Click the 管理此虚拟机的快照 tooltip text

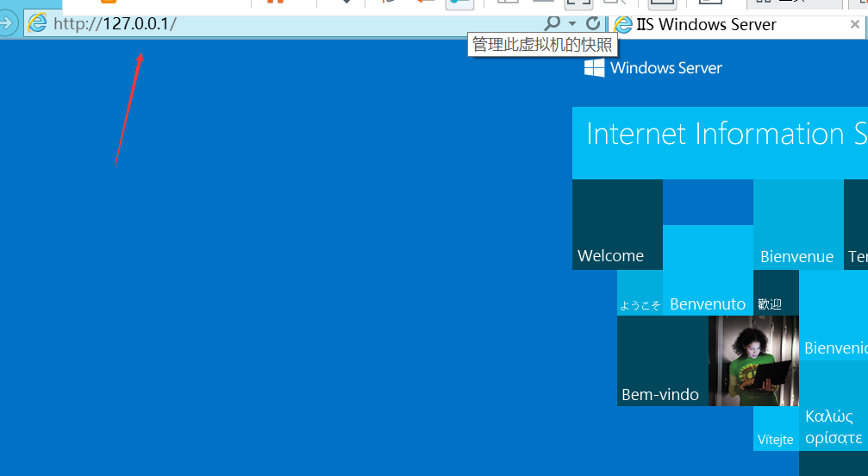tap(542, 44)
